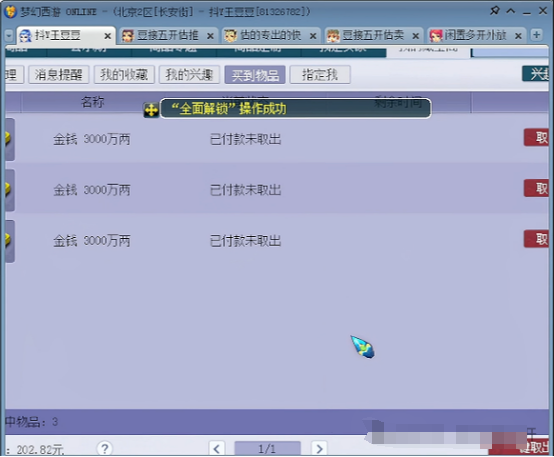Click the pin window icon
The width and height of the screenshot is (554, 457).
(495, 11)
